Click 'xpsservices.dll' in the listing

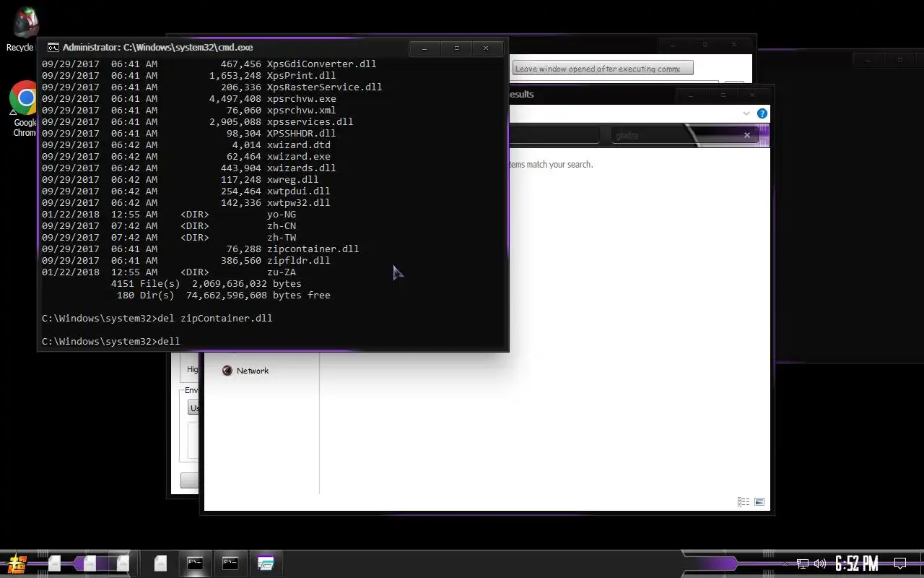[x=310, y=121]
